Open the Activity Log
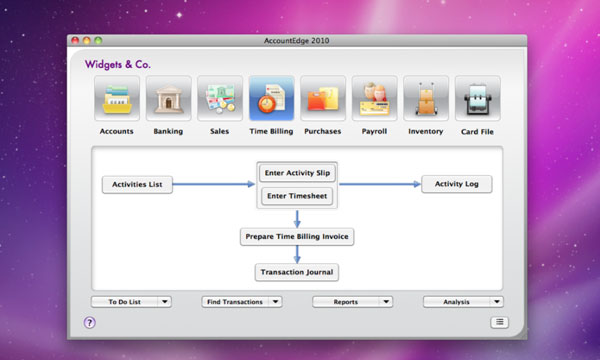Viewport: 600px width, 360px height. [x=457, y=184]
